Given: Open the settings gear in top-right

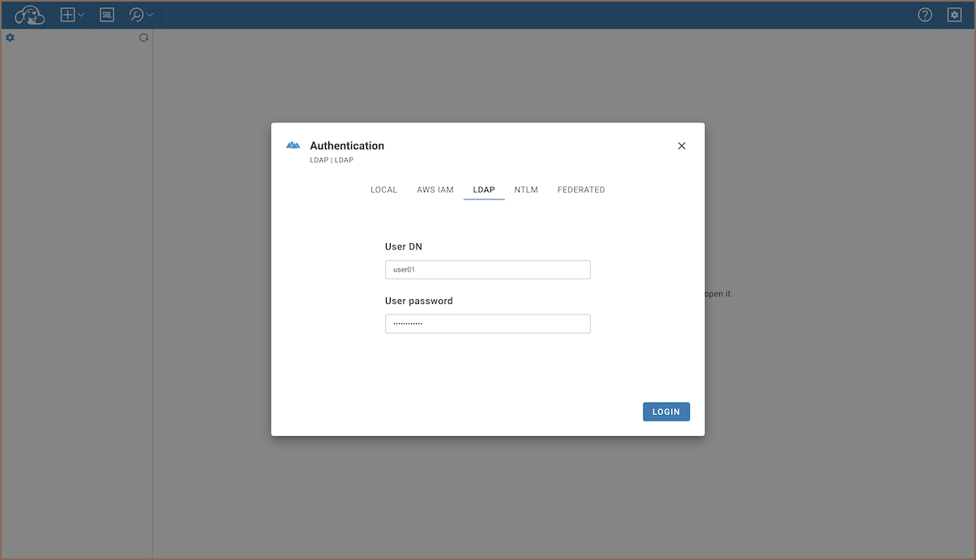Looking at the screenshot, I should (954, 15).
